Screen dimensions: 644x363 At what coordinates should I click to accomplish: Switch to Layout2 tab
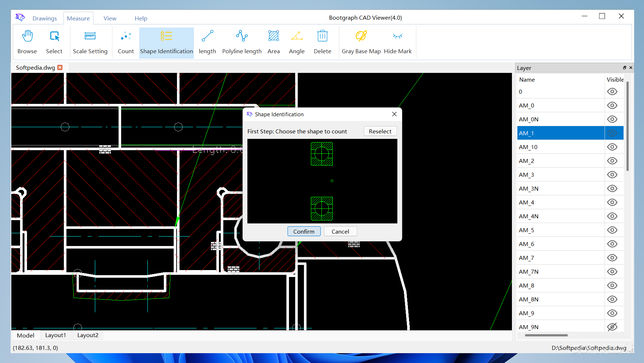(x=88, y=335)
